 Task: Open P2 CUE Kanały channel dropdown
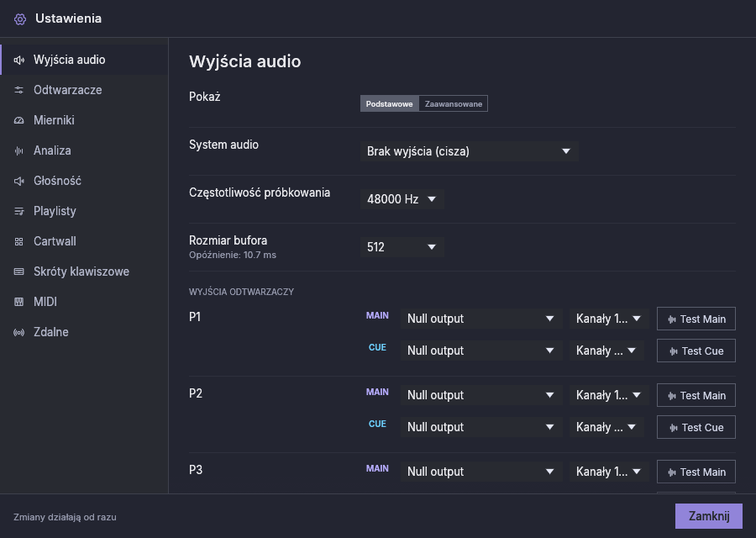click(x=606, y=427)
